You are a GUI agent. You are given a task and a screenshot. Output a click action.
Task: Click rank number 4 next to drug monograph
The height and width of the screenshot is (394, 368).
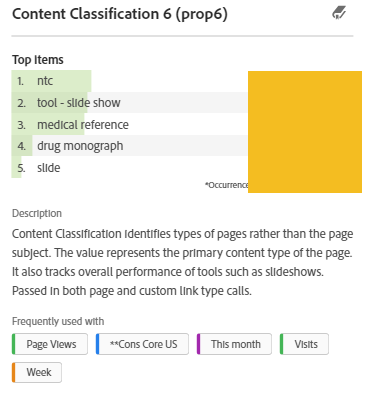22,146
